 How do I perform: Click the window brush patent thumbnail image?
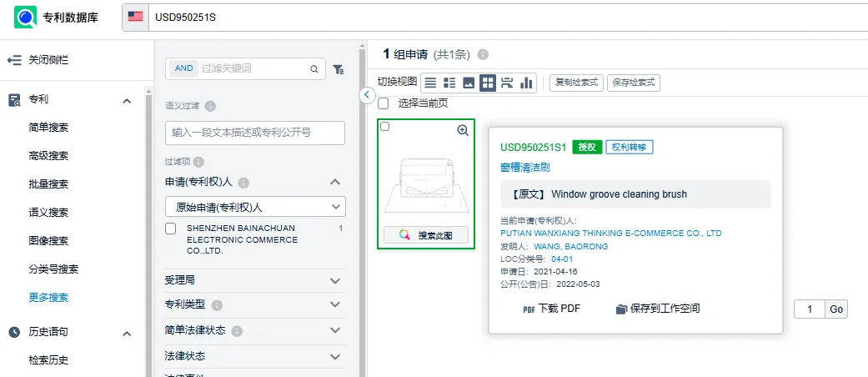coord(426,185)
